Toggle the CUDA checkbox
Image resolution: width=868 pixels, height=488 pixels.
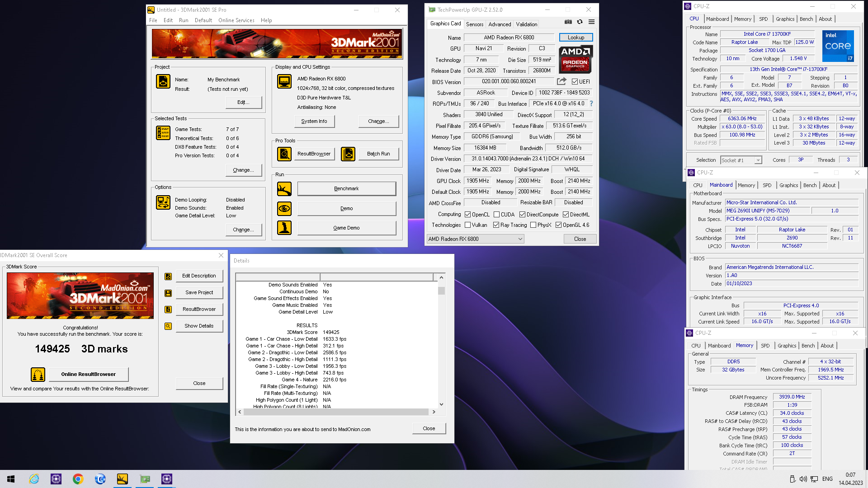pos(497,215)
